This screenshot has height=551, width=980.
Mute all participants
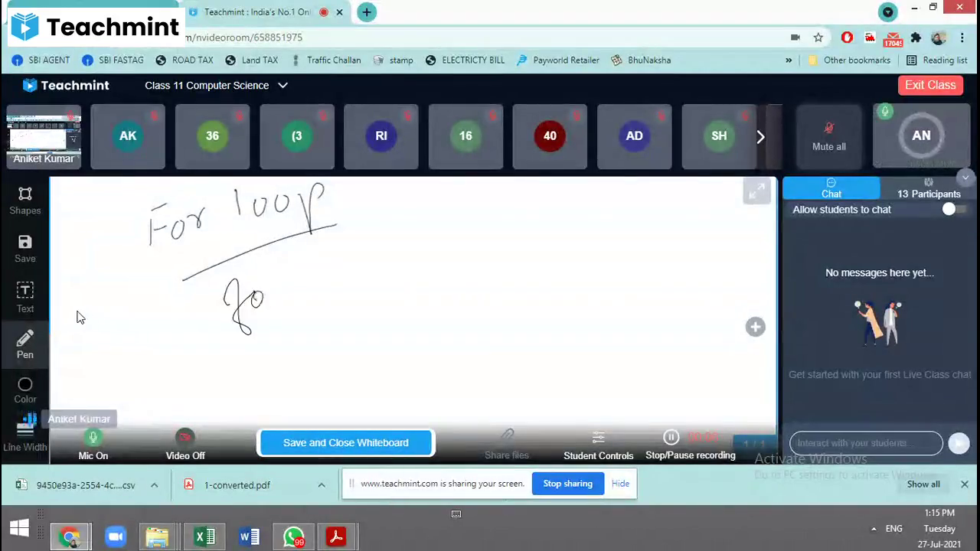pyautogui.click(x=829, y=136)
